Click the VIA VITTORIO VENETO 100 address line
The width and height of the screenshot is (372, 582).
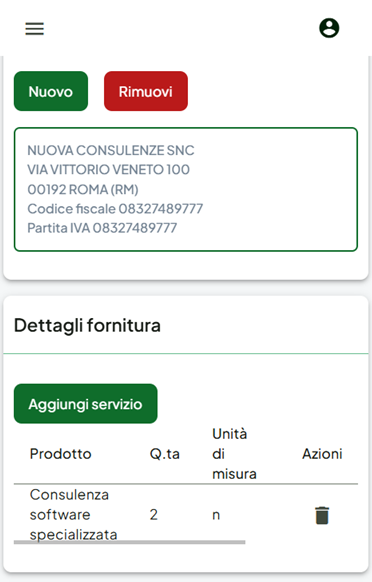click(x=108, y=170)
